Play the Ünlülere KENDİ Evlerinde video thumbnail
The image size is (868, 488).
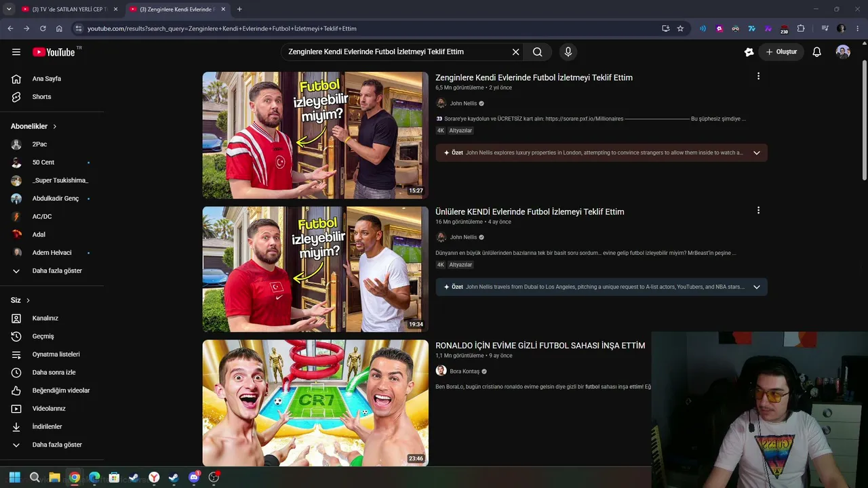pos(315,269)
